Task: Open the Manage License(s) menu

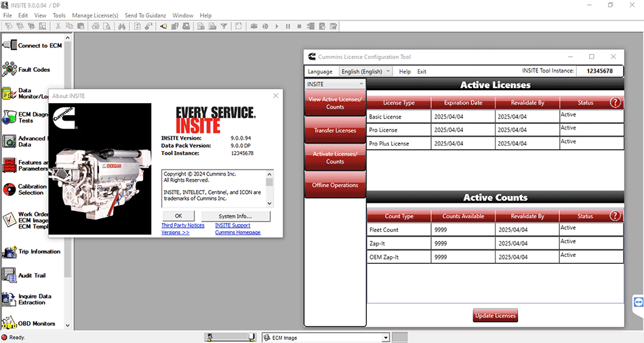Action: pos(95,15)
